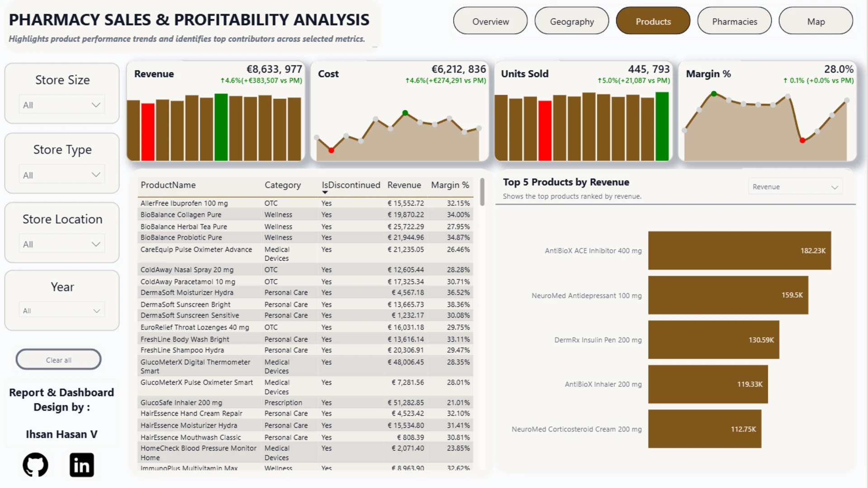Sort table by Margin % column header

pyautogui.click(x=450, y=185)
